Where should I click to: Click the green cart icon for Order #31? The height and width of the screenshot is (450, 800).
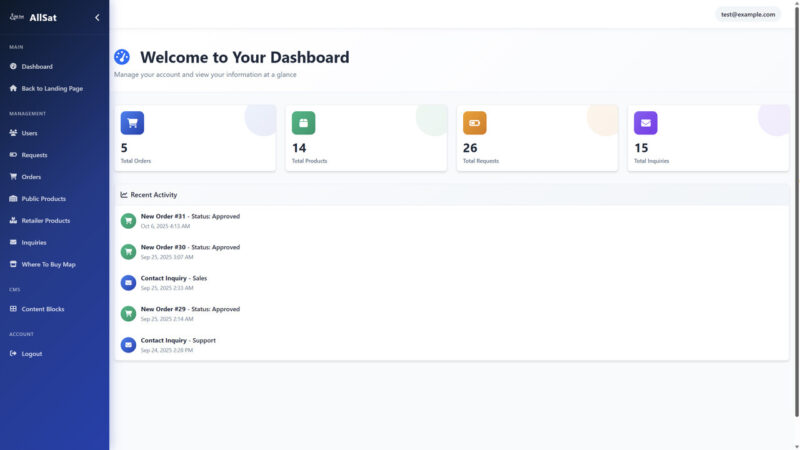[128, 220]
